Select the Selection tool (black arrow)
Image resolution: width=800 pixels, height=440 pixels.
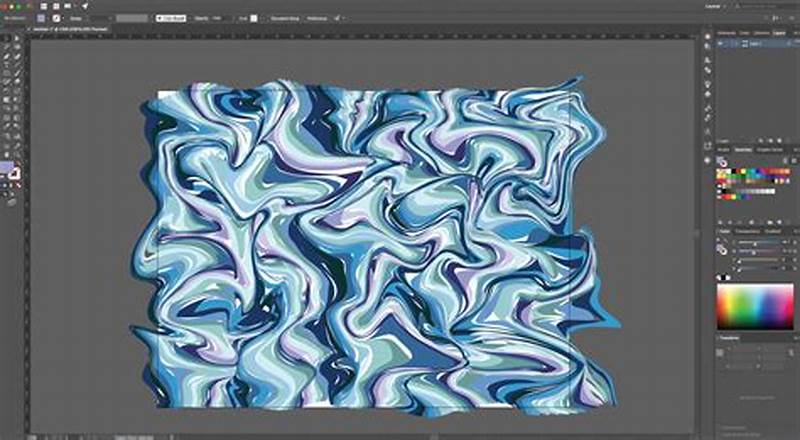6,38
